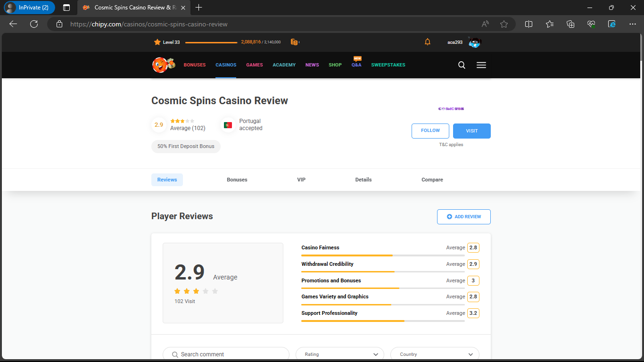Click the Portugal flag icon
Screen dimensions: 644x362
(x=228, y=125)
